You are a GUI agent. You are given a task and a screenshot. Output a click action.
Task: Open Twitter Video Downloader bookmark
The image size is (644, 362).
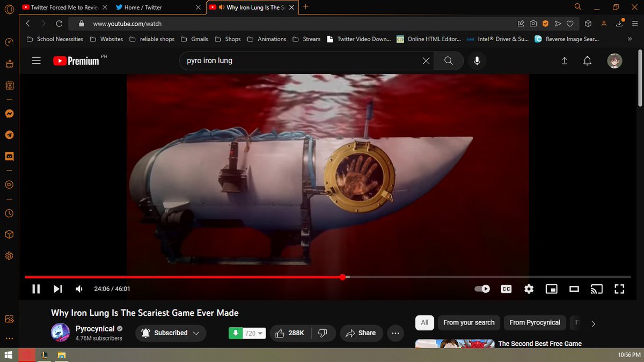pyautogui.click(x=358, y=39)
